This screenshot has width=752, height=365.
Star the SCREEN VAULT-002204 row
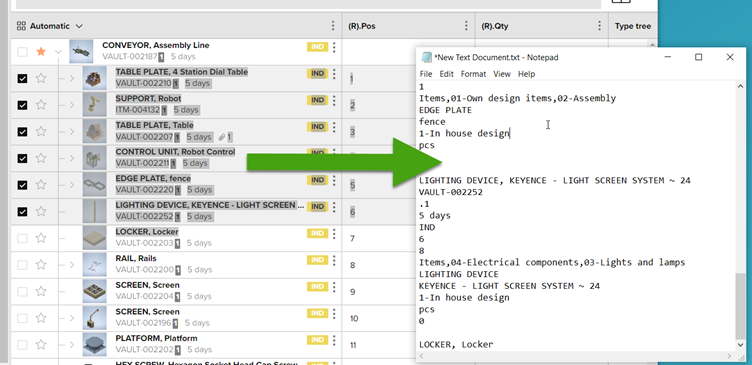pos(41,291)
